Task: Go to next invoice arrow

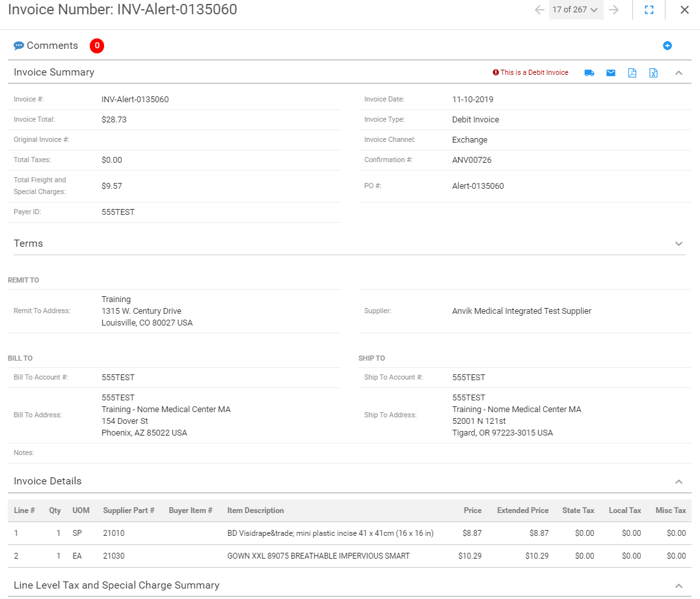Action: click(614, 10)
